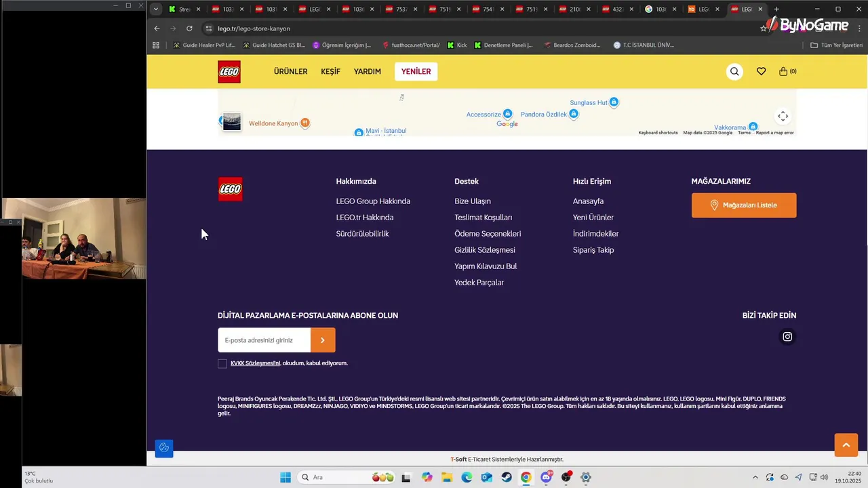Screen dimensions: 868x488
Task: Click the Mağazaları Listele button
Action: click(x=744, y=205)
